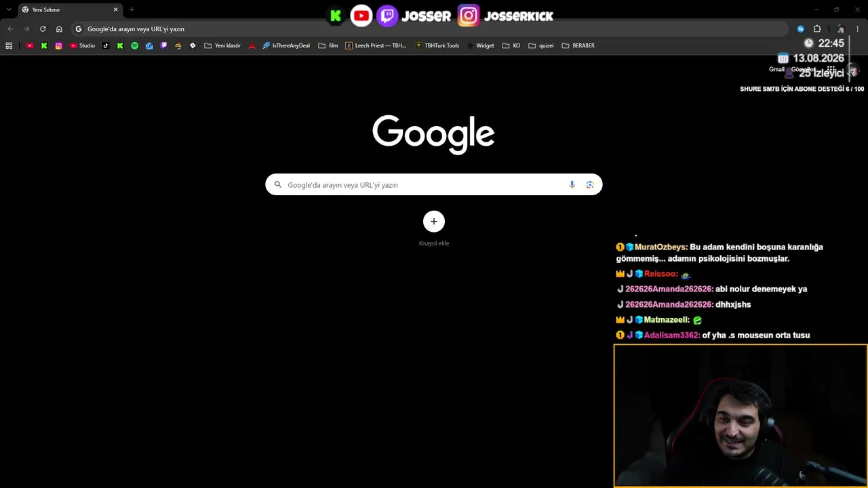Expand the BERABER bookmark folder
The image size is (868, 488).
[578, 45]
